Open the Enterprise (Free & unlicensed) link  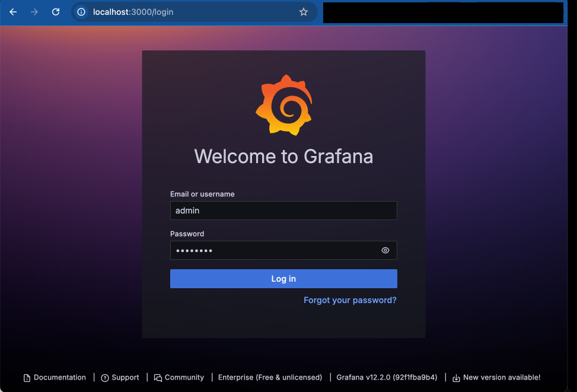pos(270,377)
